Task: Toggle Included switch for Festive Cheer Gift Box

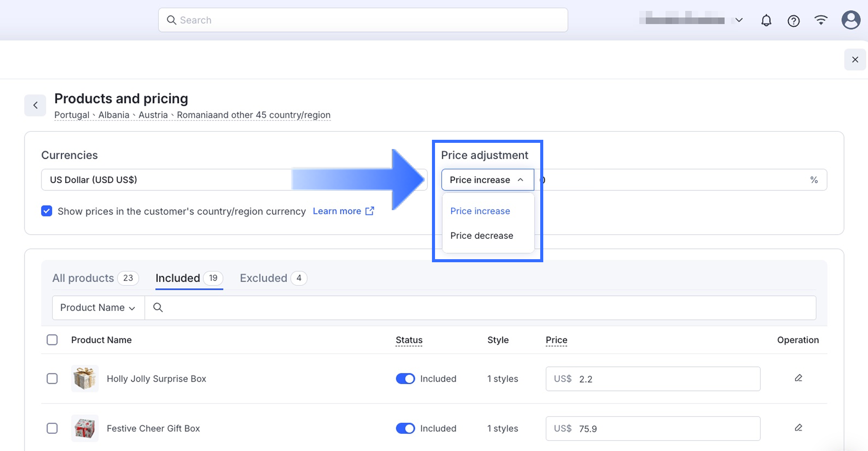Action: 405,428
